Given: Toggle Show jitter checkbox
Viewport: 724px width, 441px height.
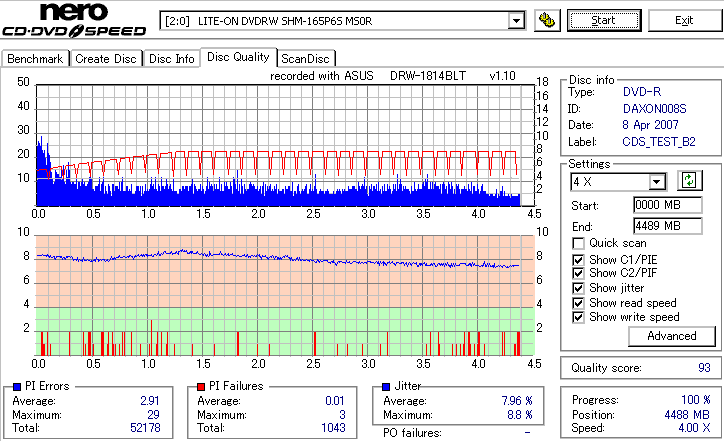Looking at the screenshot, I should click(x=578, y=289).
